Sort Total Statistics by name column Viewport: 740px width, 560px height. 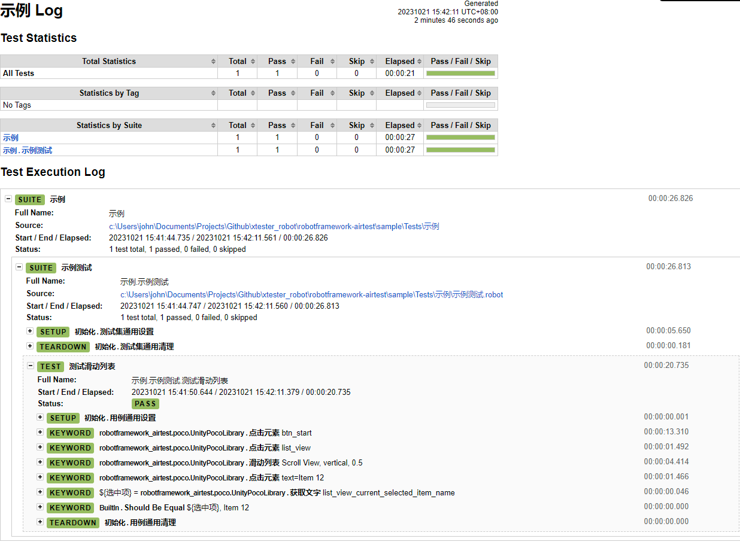pyautogui.click(x=109, y=61)
